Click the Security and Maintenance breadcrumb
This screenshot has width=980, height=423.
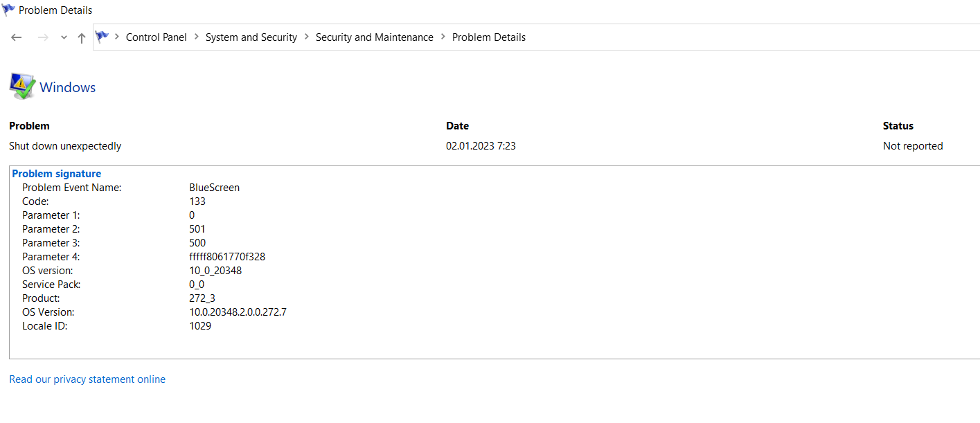pyautogui.click(x=374, y=37)
